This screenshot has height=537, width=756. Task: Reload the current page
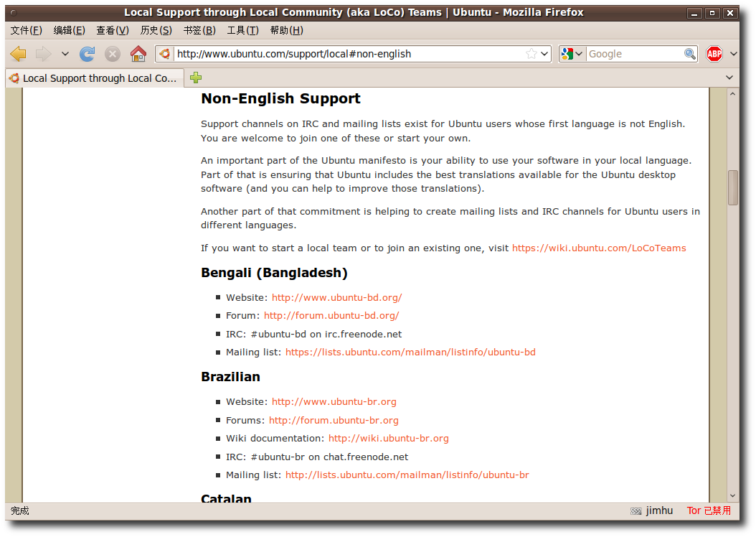coord(88,54)
